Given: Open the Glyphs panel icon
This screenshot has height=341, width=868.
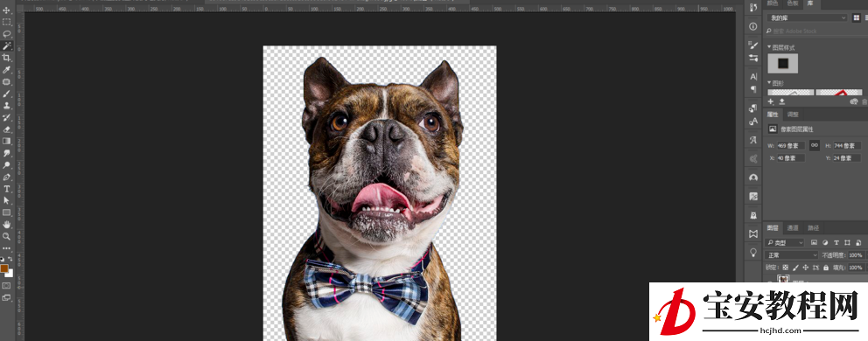Looking at the screenshot, I should (752, 140).
